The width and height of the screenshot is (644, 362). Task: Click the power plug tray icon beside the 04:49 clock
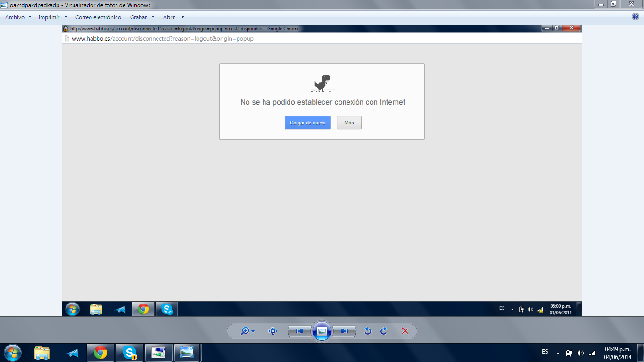point(569,353)
